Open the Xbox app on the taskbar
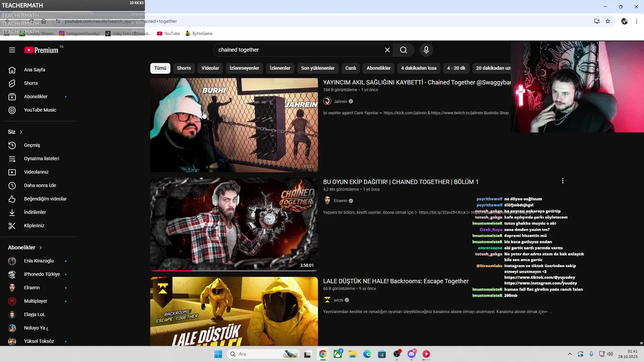 (338, 354)
